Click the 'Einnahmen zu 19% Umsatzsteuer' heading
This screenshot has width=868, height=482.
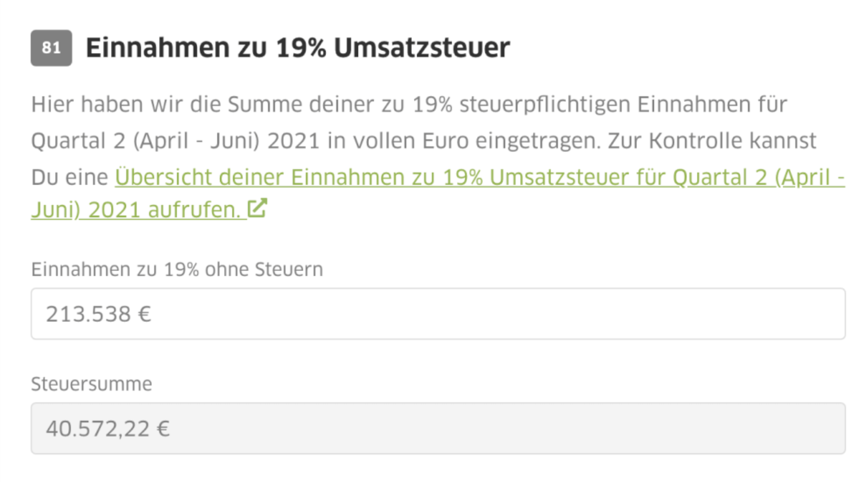298,48
